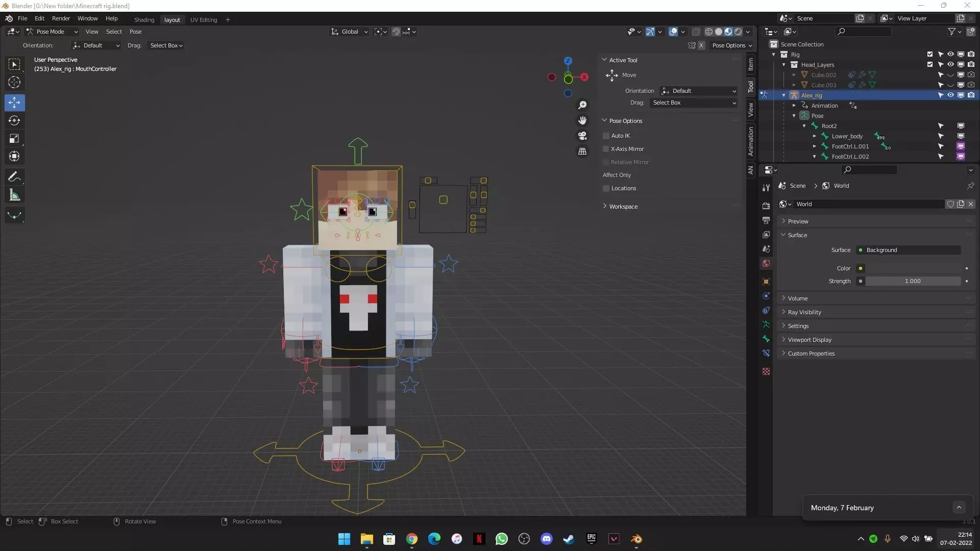Open the Bone properties tab icon
The image size is (980, 551).
[766, 339]
